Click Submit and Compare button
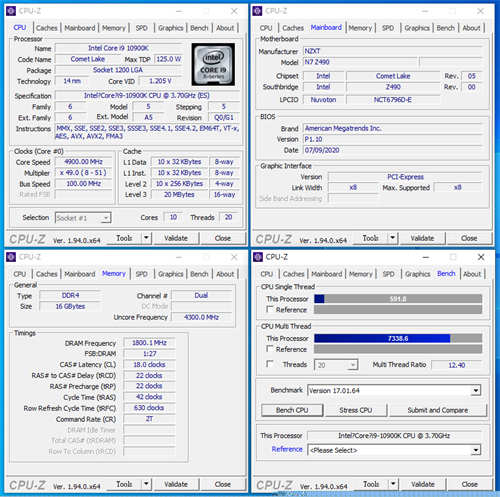Viewport: 500px width, 497px height. [x=438, y=410]
